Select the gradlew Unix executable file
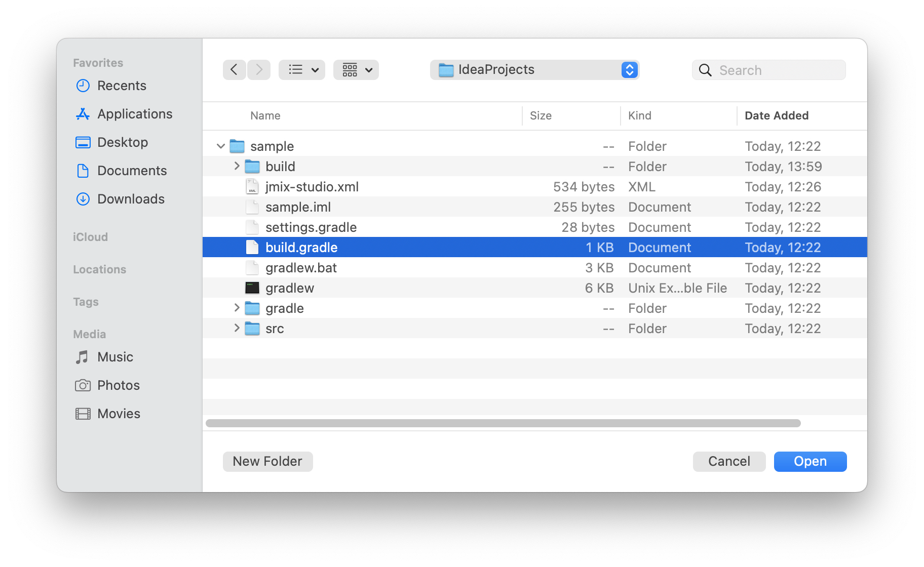This screenshot has width=924, height=567. point(289,288)
